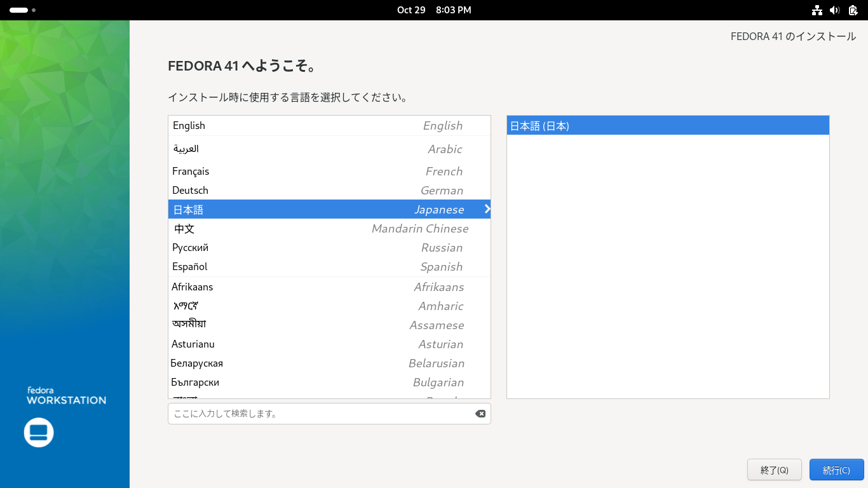Select the 日本語 (日本) locale entry
The width and height of the screenshot is (868, 488).
click(x=668, y=126)
